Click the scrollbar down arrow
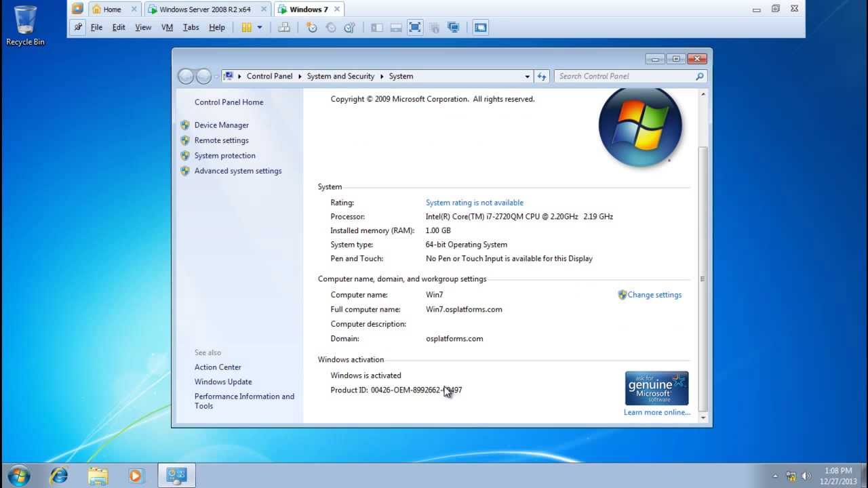The image size is (868, 488). coord(703,418)
